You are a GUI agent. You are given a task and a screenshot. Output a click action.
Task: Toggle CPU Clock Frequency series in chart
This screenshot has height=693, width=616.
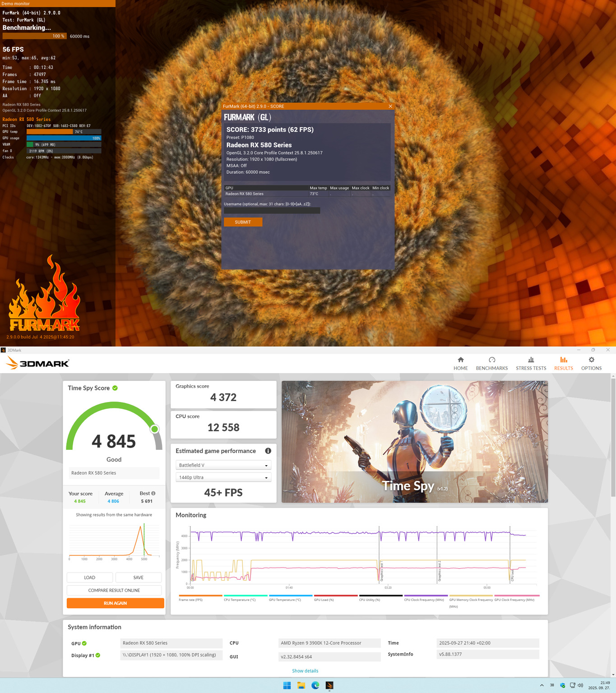426,598
